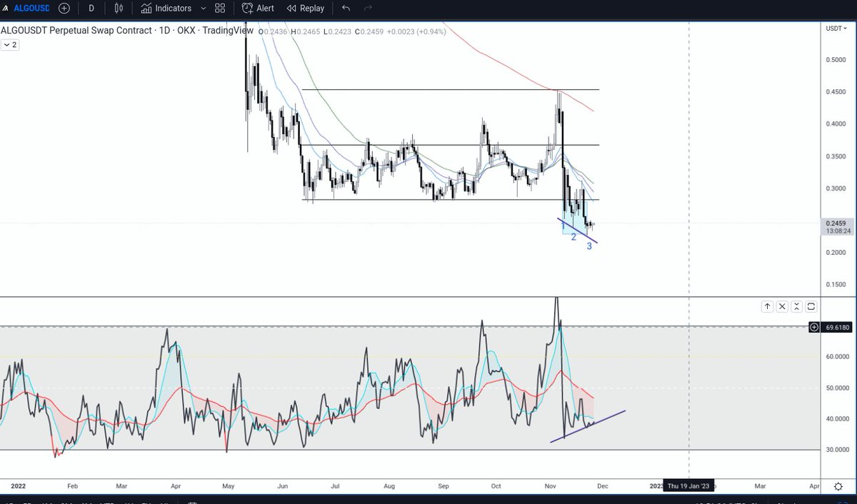Select the blue RSI divergence trendline

point(588,426)
